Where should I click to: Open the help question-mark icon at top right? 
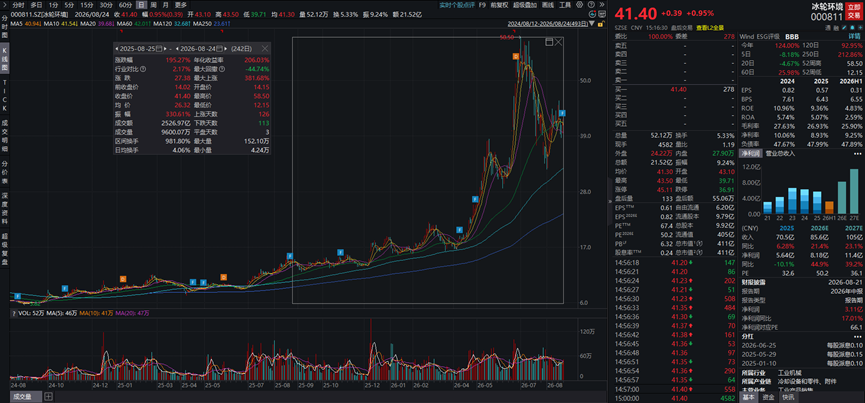point(591,4)
